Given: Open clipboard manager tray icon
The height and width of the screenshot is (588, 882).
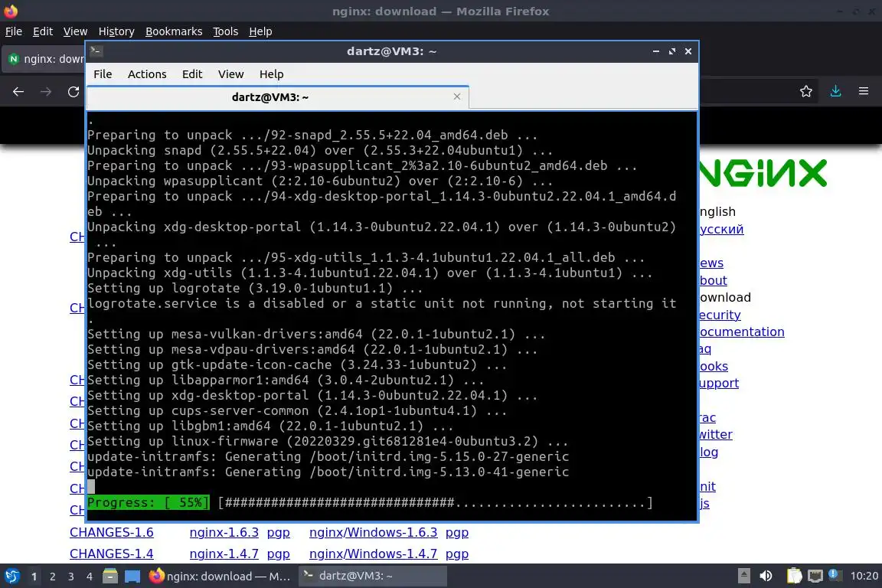Looking at the screenshot, I should (794, 577).
